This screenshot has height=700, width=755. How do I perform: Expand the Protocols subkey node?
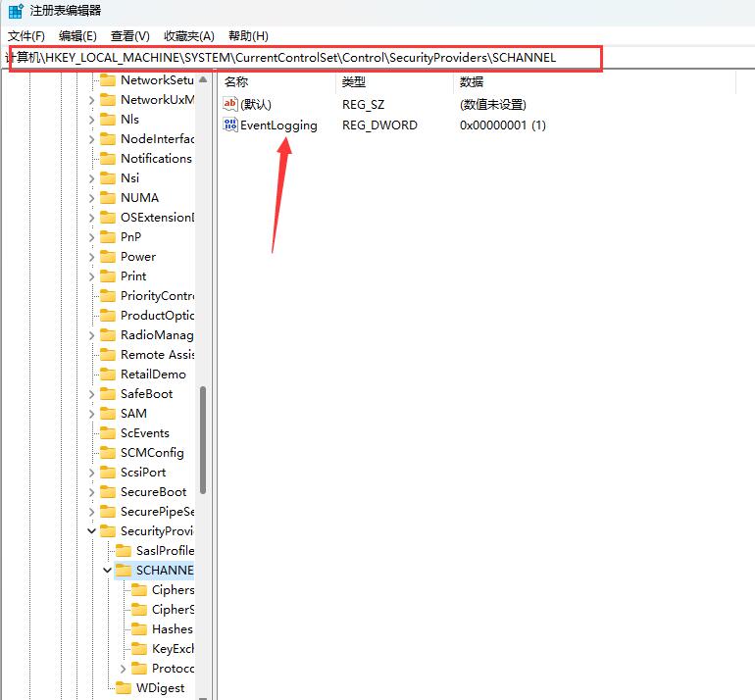tap(123, 669)
